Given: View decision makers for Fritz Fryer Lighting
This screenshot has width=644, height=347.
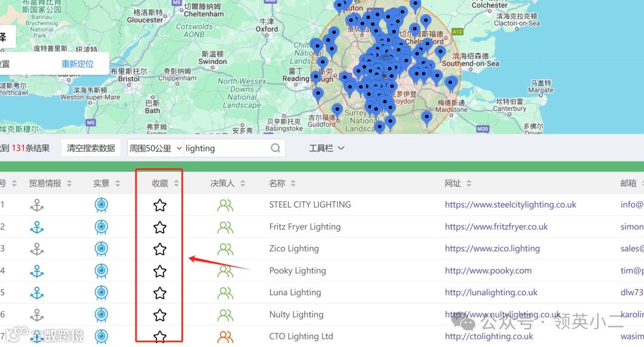Looking at the screenshot, I should tap(225, 227).
